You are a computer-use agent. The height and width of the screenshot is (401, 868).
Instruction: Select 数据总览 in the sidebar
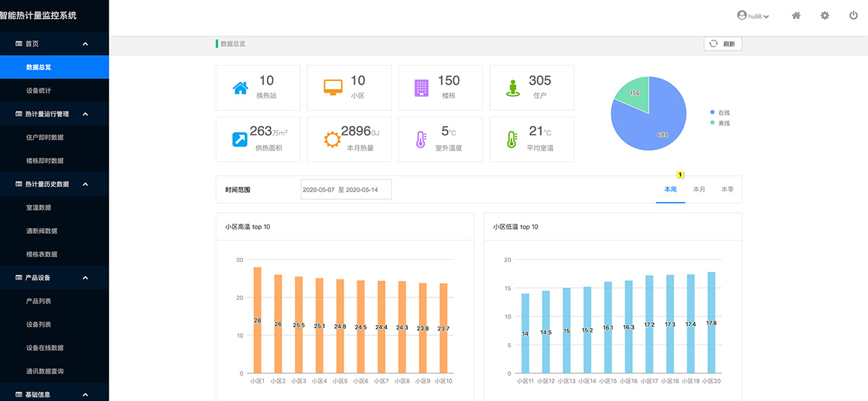[54, 67]
